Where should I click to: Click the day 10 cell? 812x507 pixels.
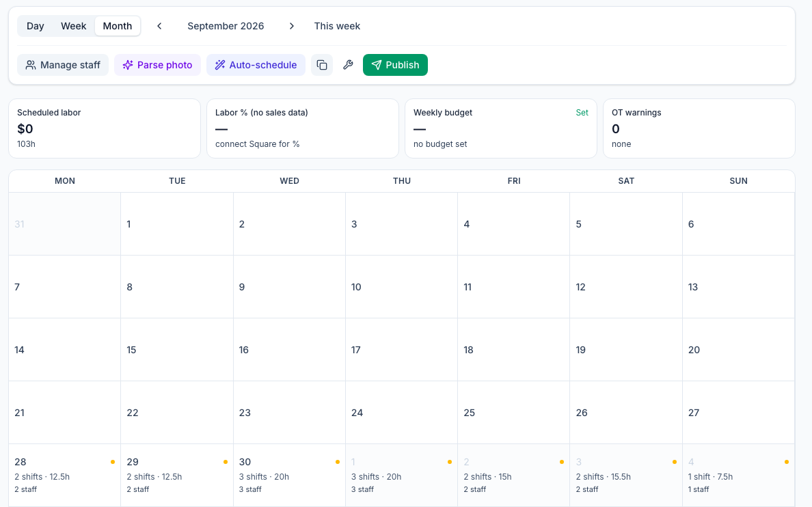tap(402, 287)
